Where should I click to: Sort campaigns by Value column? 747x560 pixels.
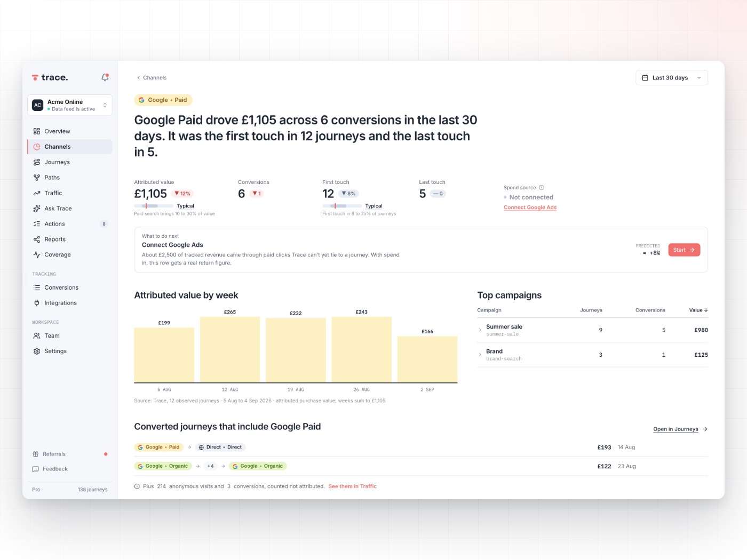click(x=698, y=310)
